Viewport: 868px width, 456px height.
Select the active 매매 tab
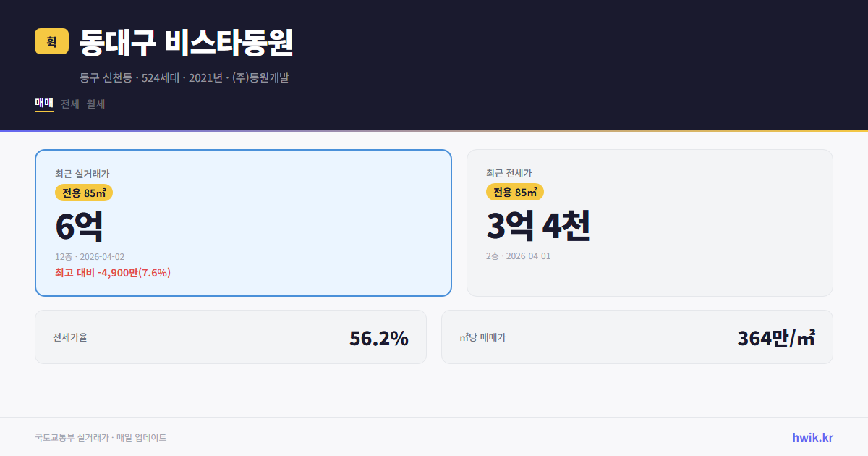43,104
